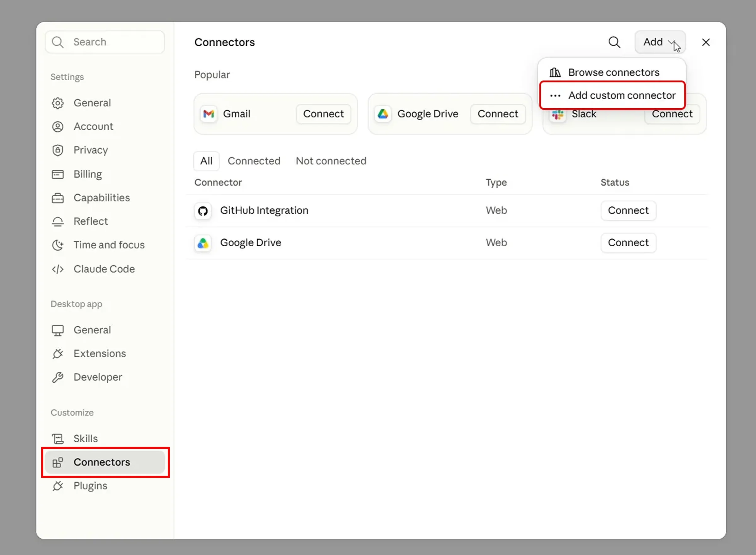Focus the settings Search field
The image size is (756, 555).
pyautogui.click(x=105, y=42)
